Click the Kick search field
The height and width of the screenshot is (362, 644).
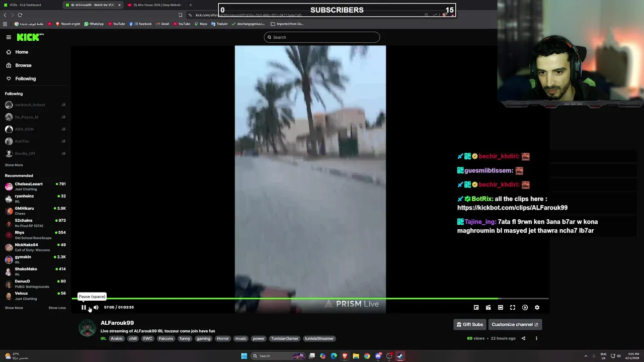click(x=322, y=37)
